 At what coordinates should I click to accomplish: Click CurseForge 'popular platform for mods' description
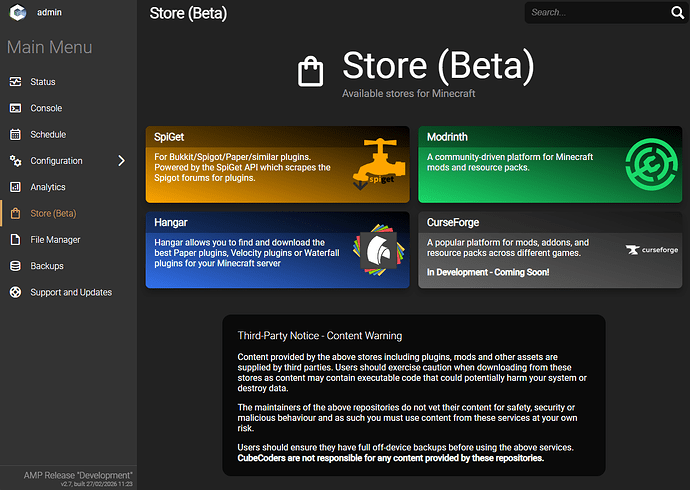click(507, 248)
